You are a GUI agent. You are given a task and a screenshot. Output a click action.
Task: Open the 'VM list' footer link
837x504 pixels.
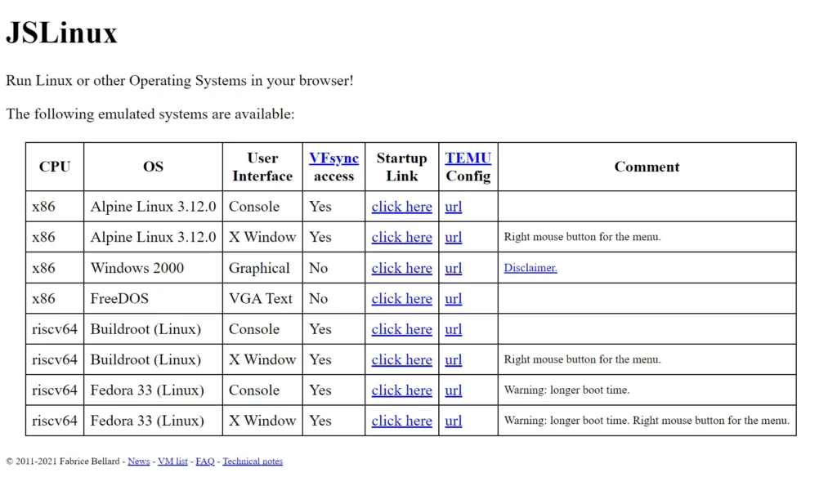point(172,462)
